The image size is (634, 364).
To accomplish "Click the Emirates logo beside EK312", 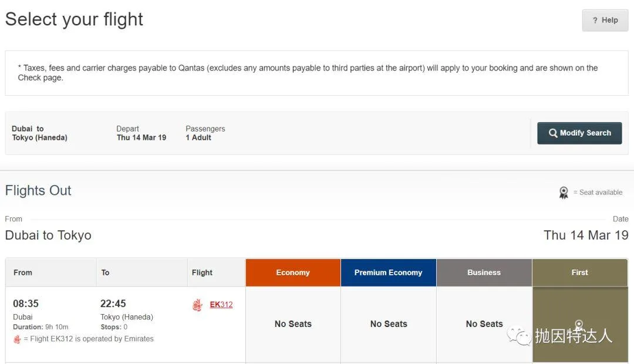I will (197, 305).
